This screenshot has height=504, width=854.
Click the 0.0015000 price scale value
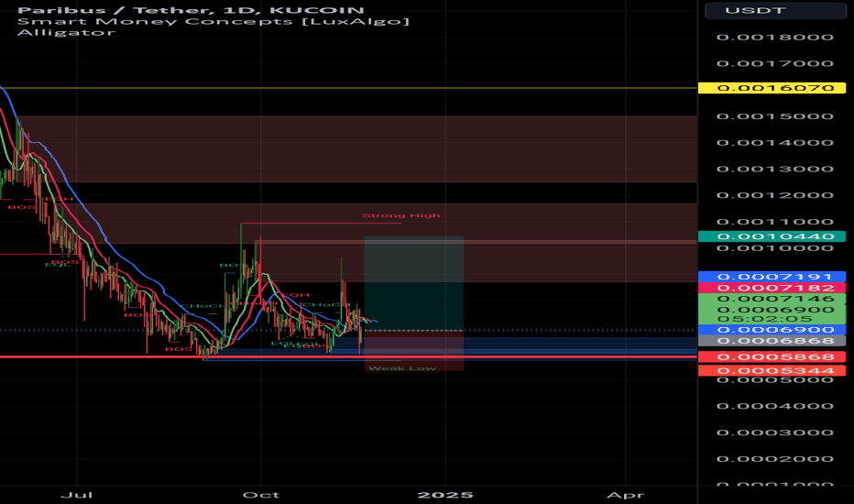(775, 116)
